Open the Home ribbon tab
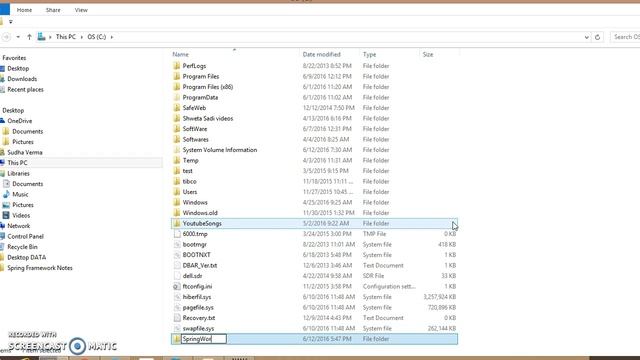This screenshot has height=360, width=640. coord(24,10)
